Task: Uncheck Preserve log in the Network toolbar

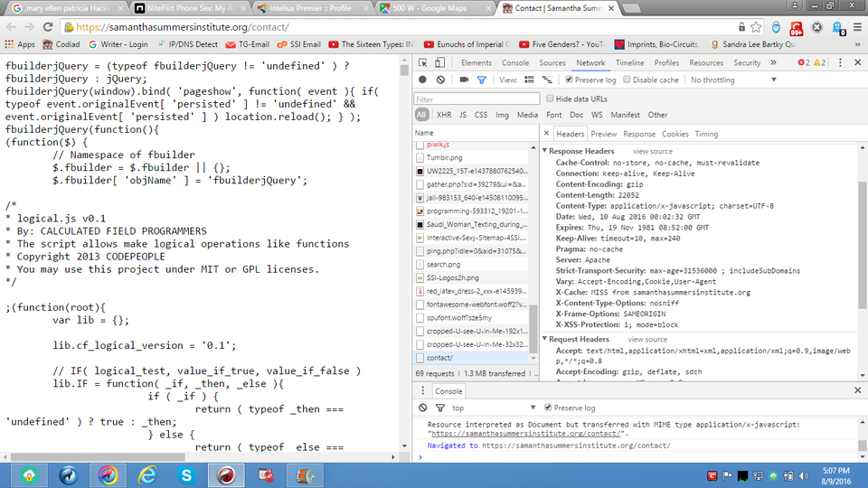Action: pos(570,80)
